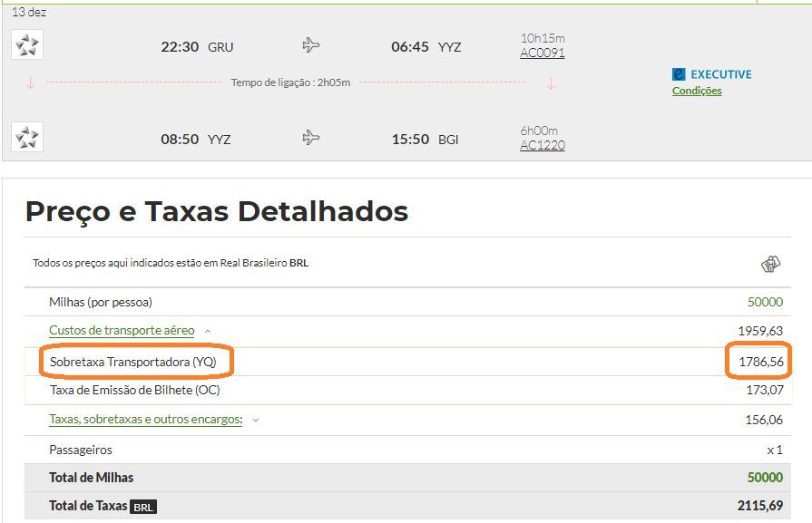This screenshot has height=523, width=812.
Task: Select the green 50000 miles per person value
Action: [x=765, y=302]
